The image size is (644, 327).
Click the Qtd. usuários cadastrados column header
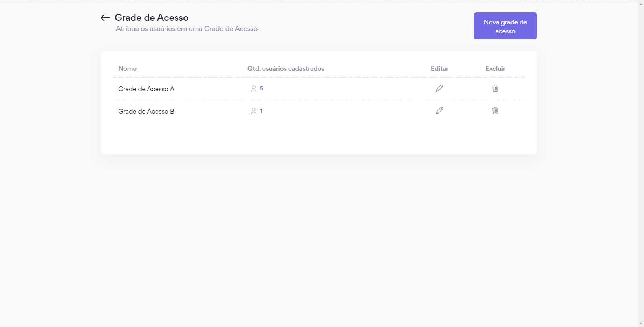coord(286,68)
